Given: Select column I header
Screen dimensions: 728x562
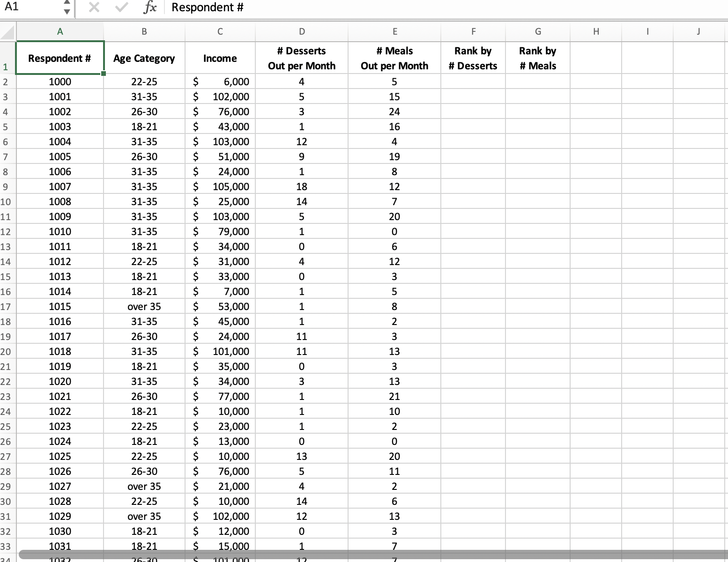Looking at the screenshot, I should [x=647, y=32].
